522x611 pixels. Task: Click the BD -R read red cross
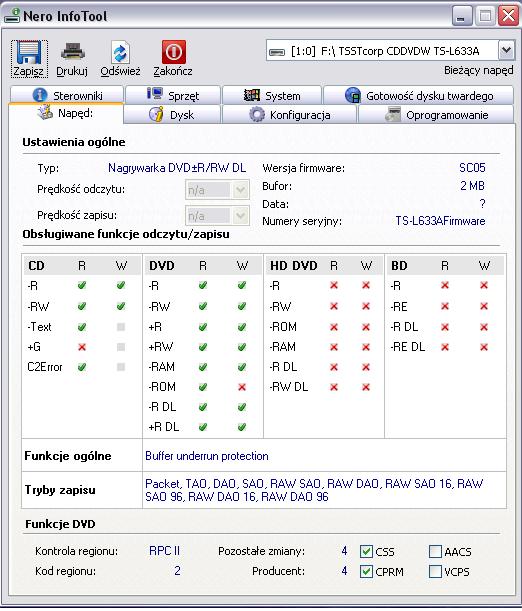coord(445,286)
